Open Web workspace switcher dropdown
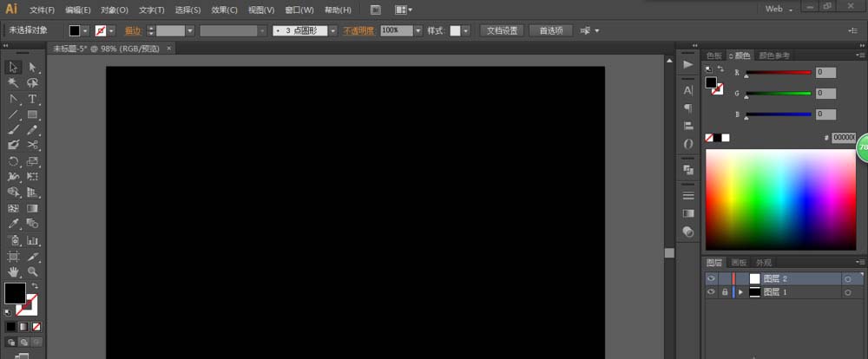The height and width of the screenshot is (359, 868). 780,10
